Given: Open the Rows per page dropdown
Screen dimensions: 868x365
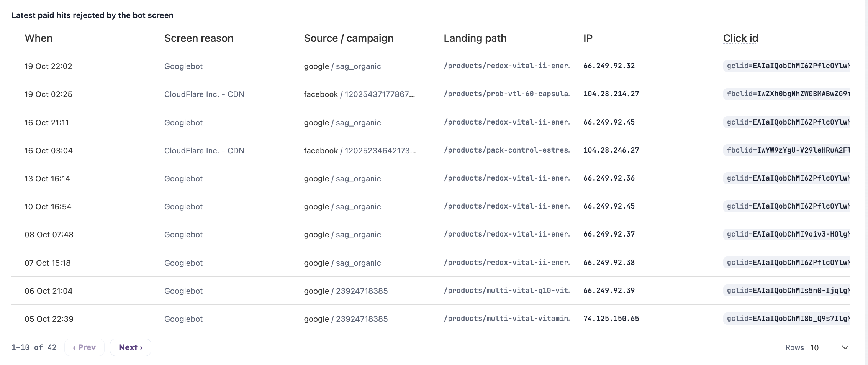Looking at the screenshot, I should click(829, 348).
